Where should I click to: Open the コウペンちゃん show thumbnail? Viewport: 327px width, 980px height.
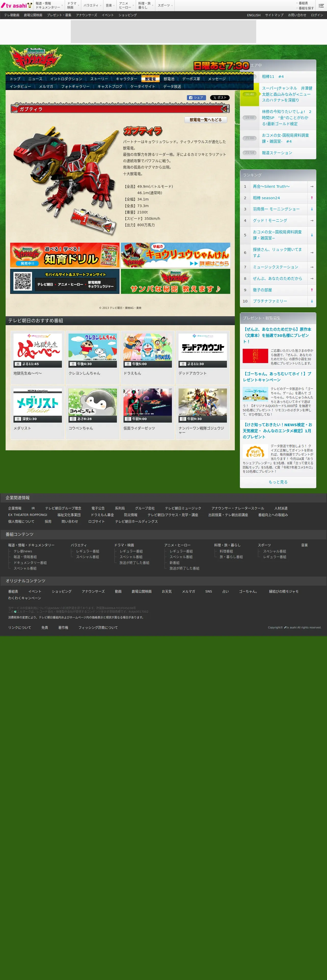92,405
